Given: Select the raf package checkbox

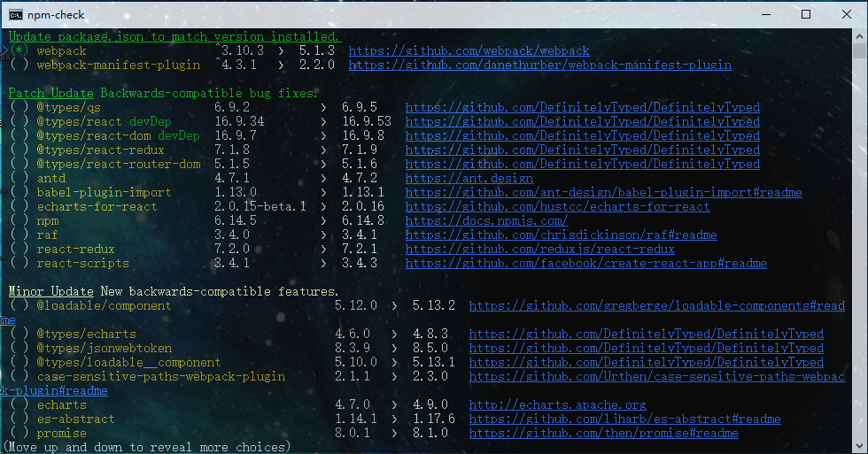Looking at the screenshot, I should [19, 235].
